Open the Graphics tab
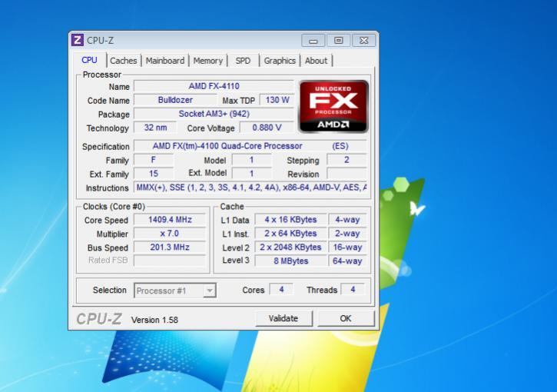This screenshot has height=392, width=557. pos(280,61)
